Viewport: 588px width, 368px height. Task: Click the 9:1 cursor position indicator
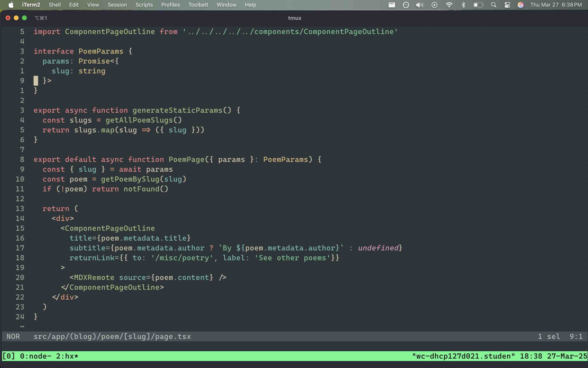(x=576, y=336)
